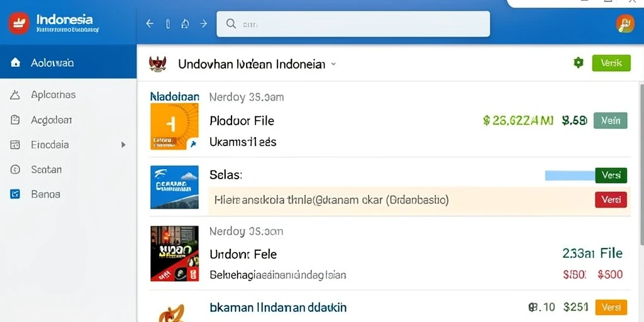Click the home icon in the top toolbar

click(x=186, y=24)
